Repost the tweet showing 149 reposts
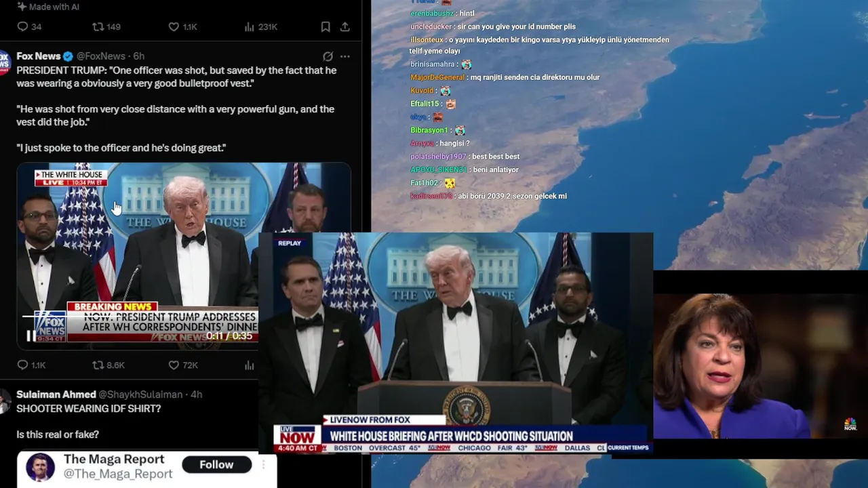868x488 pixels. pos(106,27)
